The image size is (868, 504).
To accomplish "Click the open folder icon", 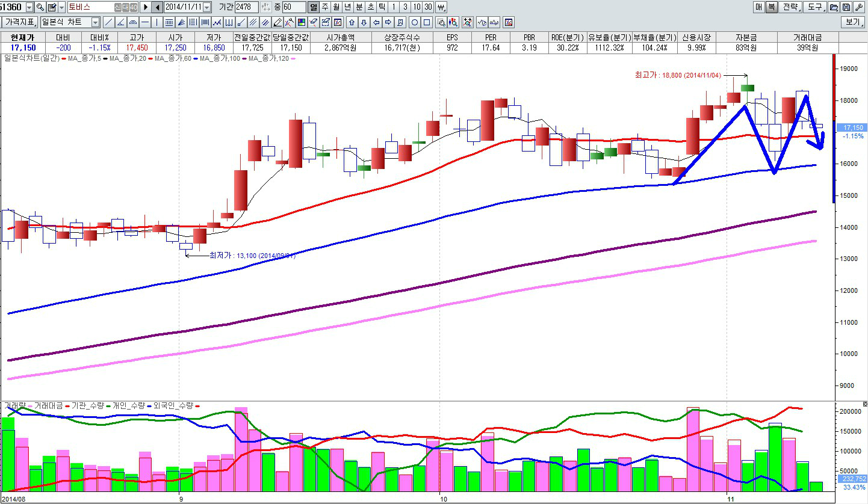I will 834,7.
